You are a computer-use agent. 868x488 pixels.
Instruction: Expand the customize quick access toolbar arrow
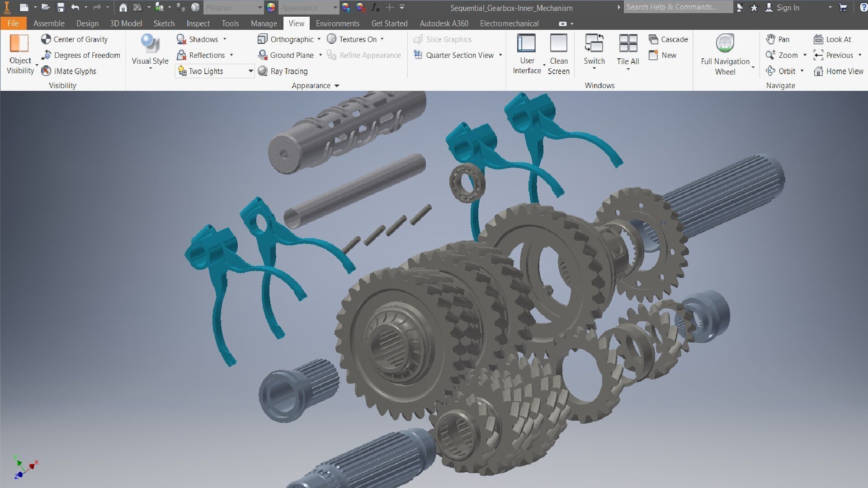(402, 7)
